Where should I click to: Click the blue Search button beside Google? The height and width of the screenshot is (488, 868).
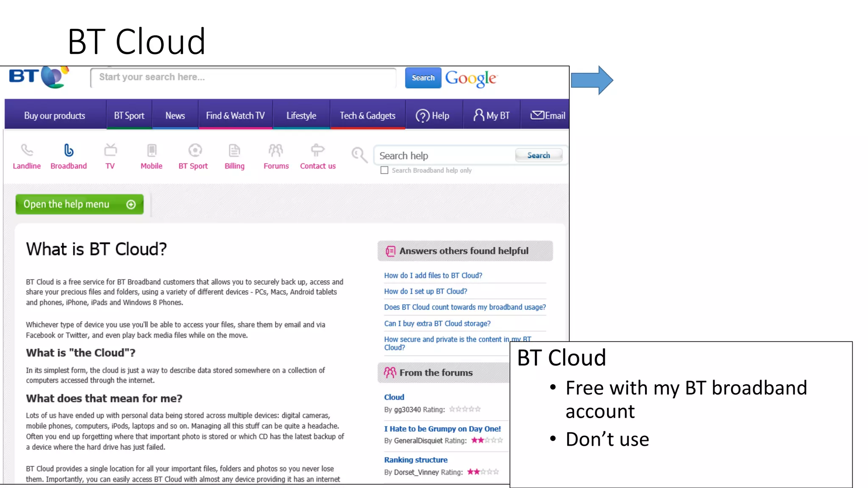click(423, 78)
